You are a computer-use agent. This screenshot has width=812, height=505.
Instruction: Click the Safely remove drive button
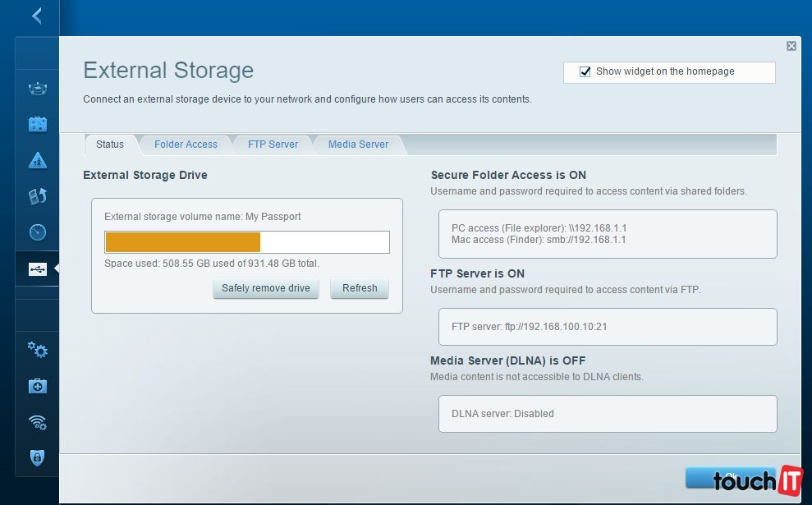(266, 288)
